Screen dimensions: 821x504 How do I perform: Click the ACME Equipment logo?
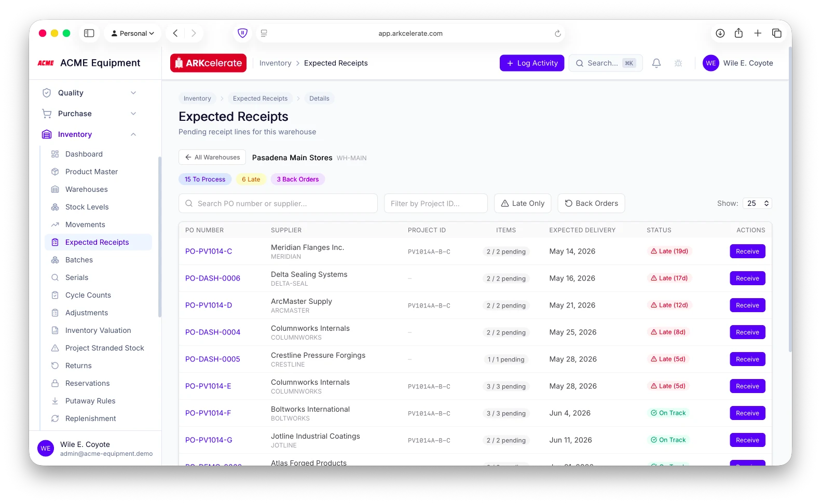[x=46, y=63]
